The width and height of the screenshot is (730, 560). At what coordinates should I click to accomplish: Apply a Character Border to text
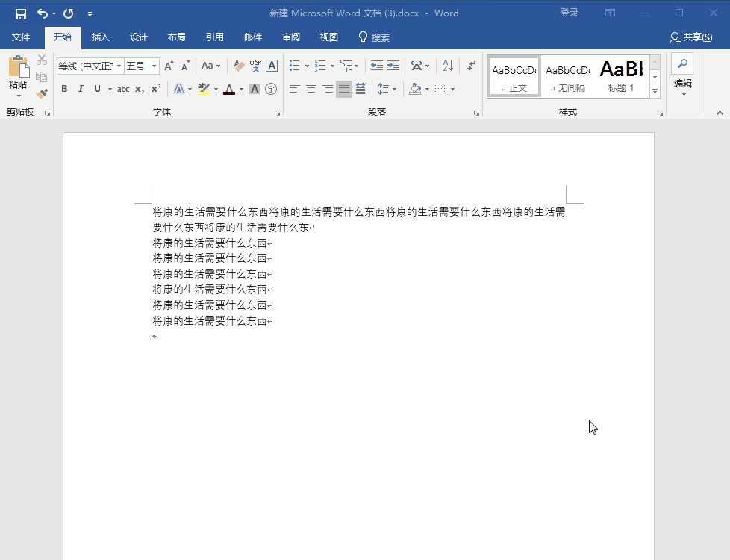point(271,66)
